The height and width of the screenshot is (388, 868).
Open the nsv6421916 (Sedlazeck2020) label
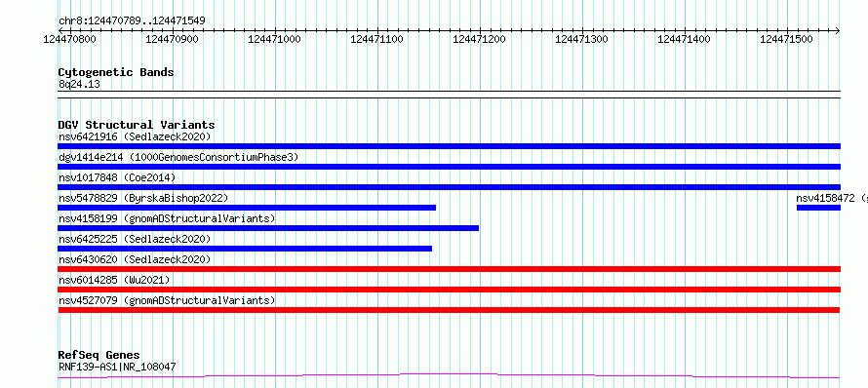(x=135, y=136)
